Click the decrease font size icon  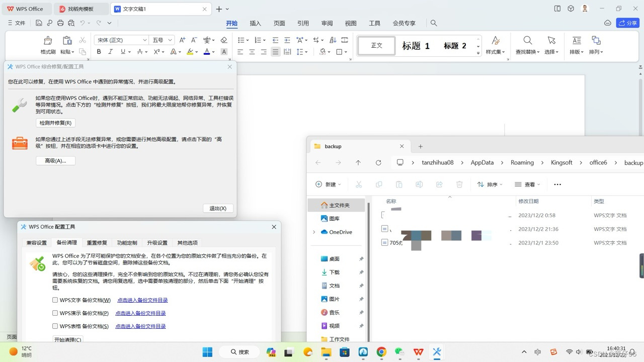click(194, 40)
